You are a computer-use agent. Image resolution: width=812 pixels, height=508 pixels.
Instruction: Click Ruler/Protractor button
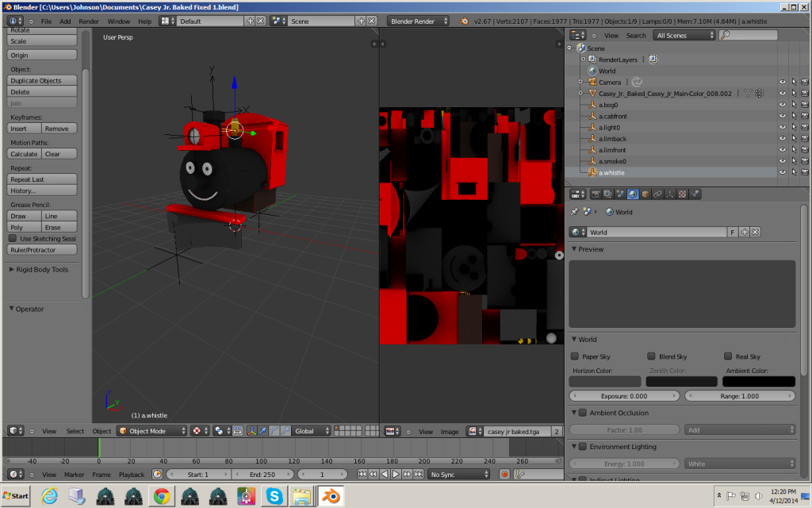[42, 250]
